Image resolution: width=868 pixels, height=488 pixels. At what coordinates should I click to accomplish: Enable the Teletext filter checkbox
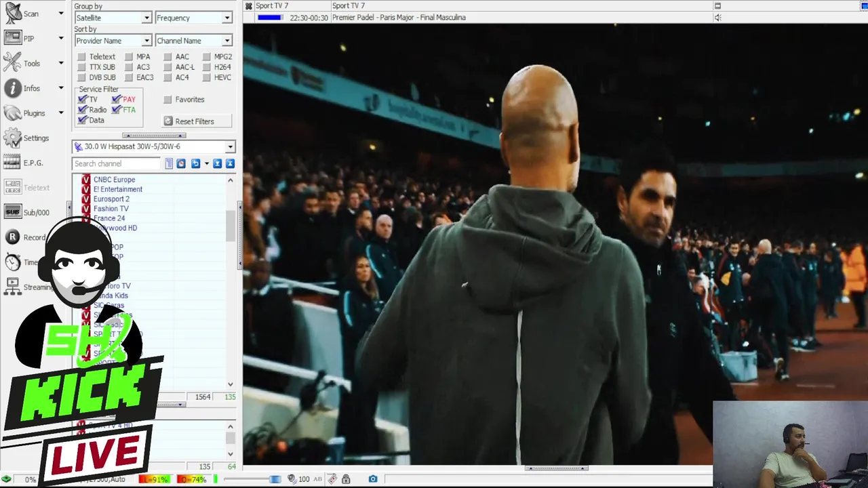pos(81,57)
